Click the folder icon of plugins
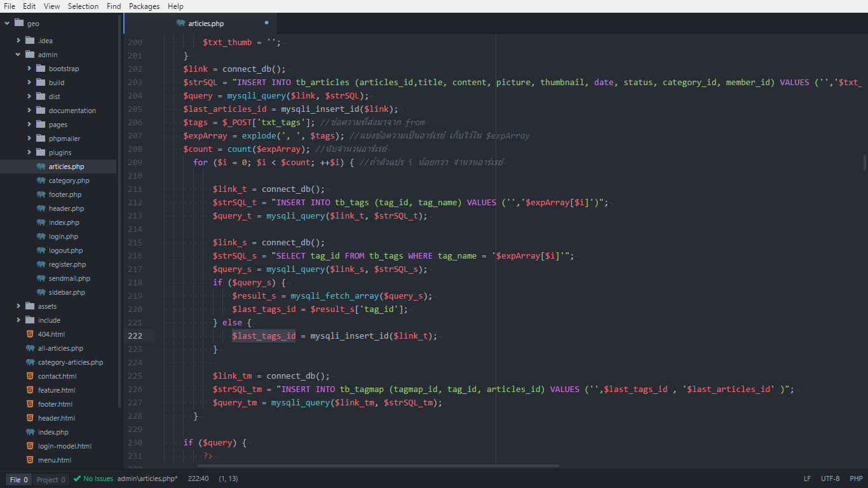868x488 pixels. (x=41, y=152)
